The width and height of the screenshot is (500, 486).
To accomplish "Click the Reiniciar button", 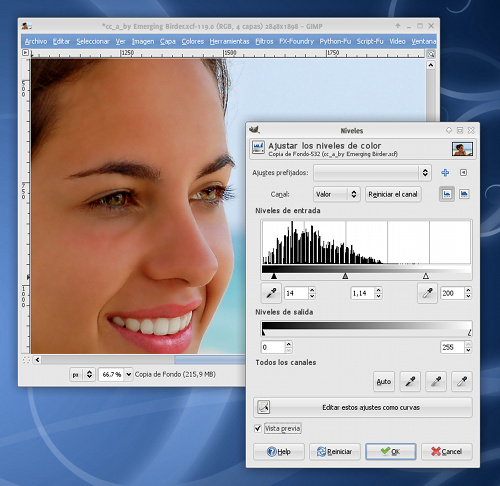I will pyautogui.click(x=335, y=452).
